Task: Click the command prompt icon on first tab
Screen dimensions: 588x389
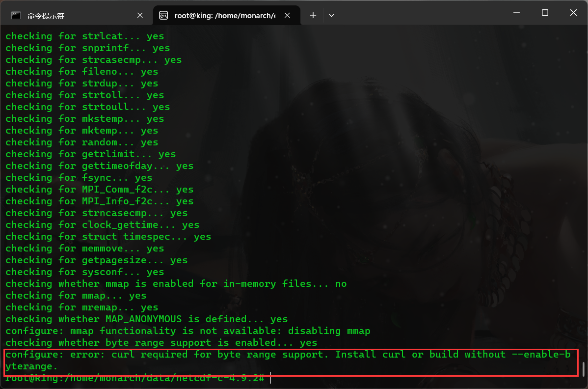Action: point(16,15)
